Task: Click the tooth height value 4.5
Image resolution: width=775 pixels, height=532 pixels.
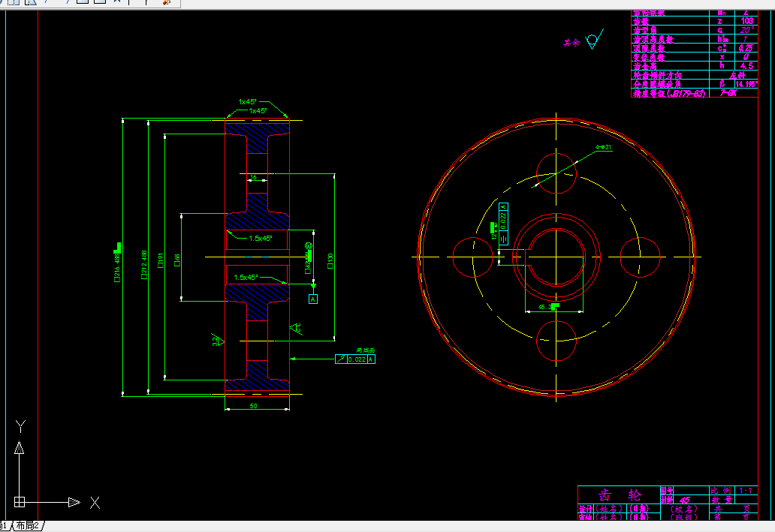Action: point(746,66)
